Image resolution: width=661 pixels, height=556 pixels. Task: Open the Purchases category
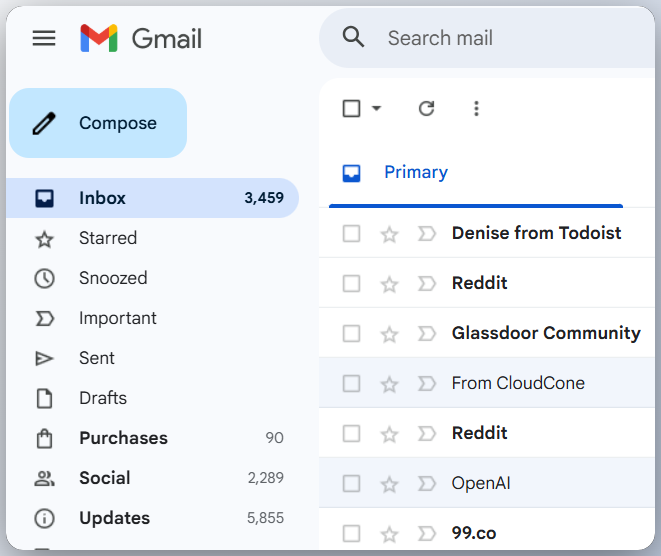tap(152, 438)
